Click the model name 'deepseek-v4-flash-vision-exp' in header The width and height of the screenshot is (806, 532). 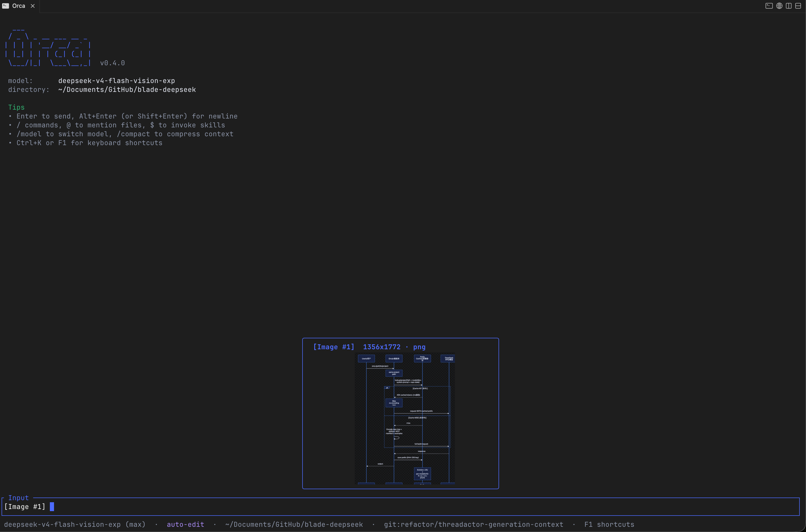tap(116, 81)
